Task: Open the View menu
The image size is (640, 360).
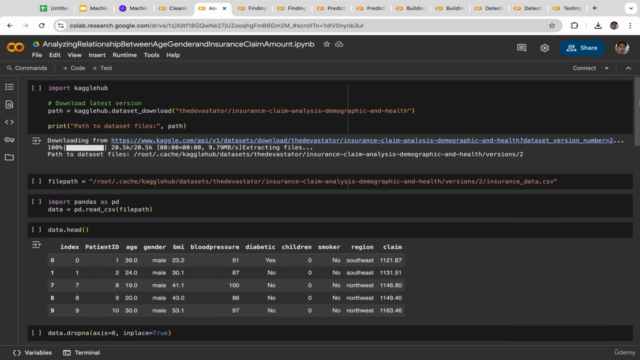Action: click(x=74, y=55)
